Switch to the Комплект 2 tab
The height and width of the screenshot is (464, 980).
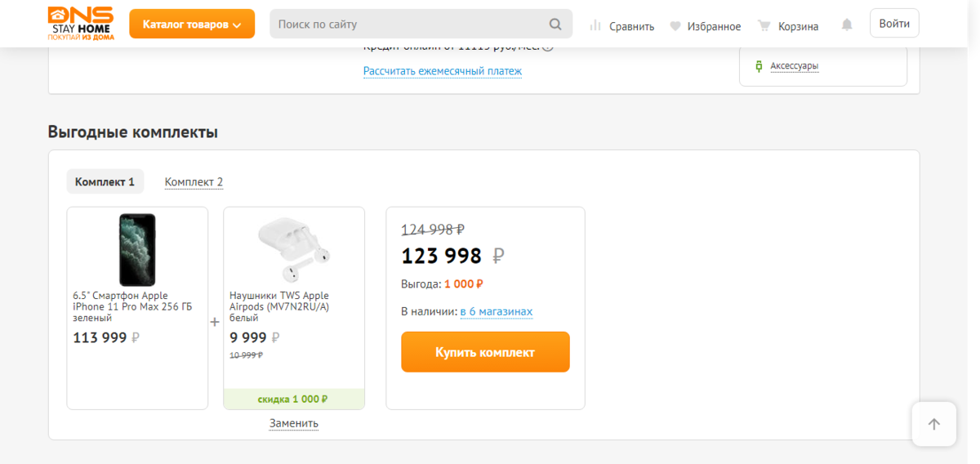click(194, 182)
